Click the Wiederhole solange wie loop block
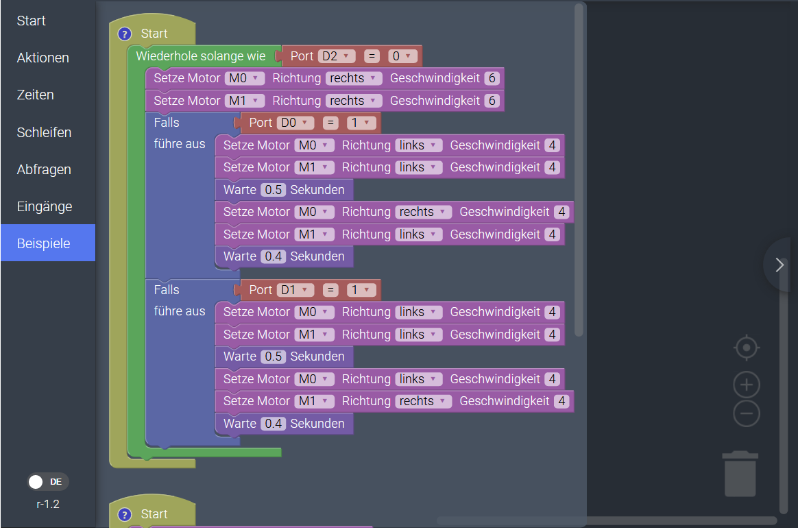Viewport: 798px width, 532px height. coord(200,56)
